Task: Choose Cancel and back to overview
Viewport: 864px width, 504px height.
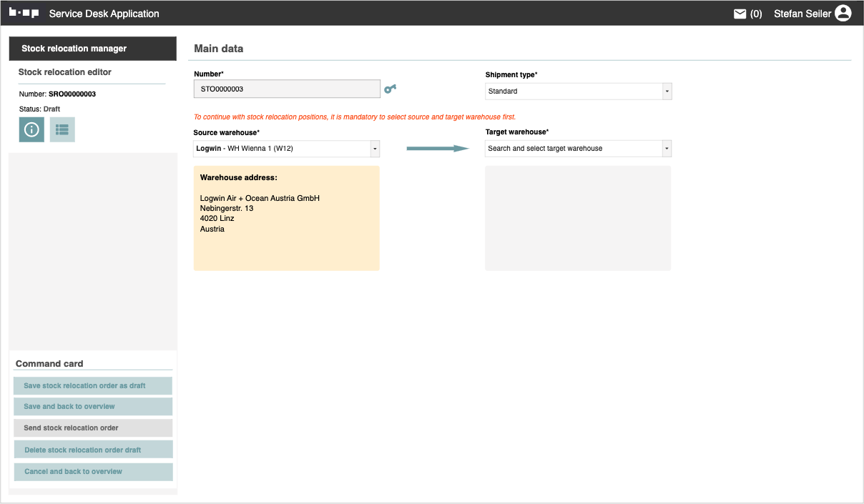Action: [93, 472]
